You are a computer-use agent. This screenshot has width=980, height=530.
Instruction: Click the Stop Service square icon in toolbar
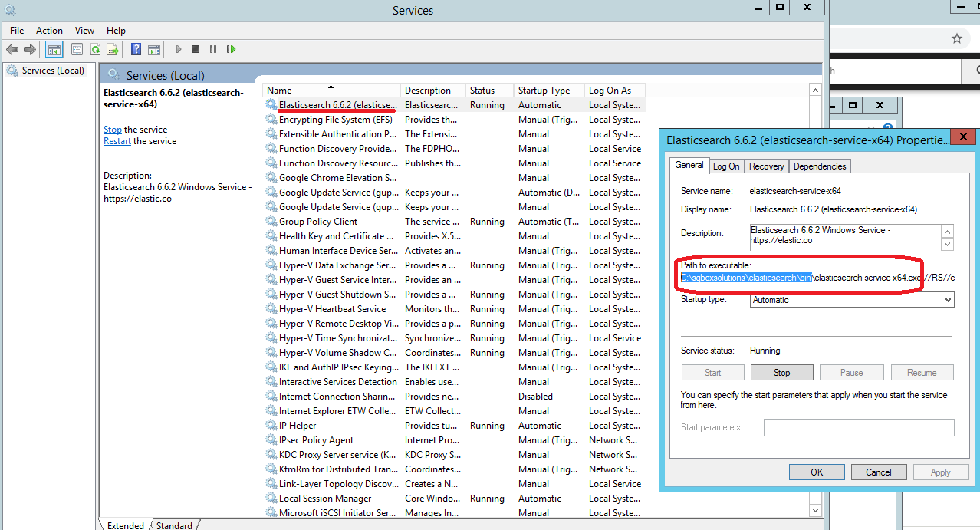pyautogui.click(x=196, y=49)
